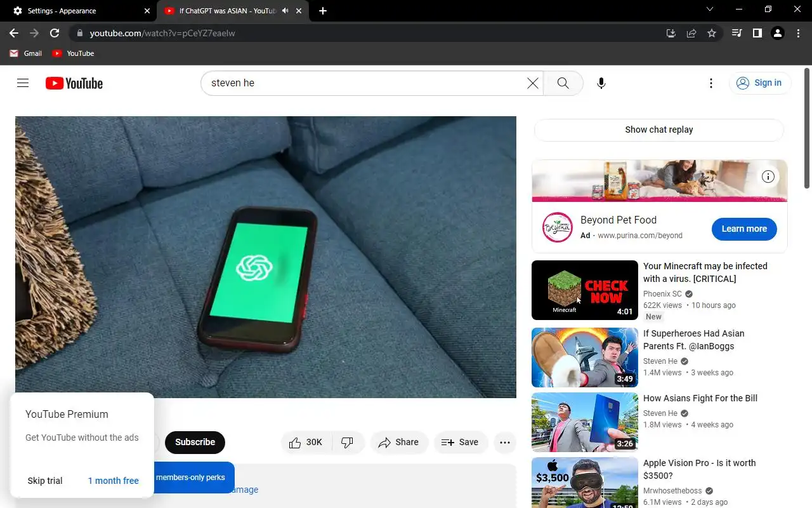Open the How Asians Fight For the Bill thumbnail
Viewport: 812px width, 508px height.
(x=585, y=422)
